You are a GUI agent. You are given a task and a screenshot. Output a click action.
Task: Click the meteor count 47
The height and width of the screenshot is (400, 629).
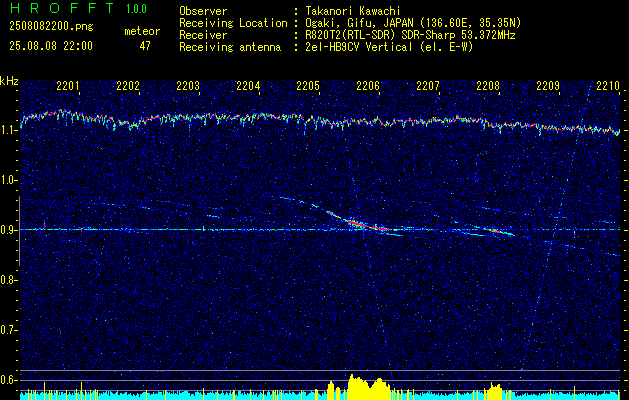click(x=145, y=46)
